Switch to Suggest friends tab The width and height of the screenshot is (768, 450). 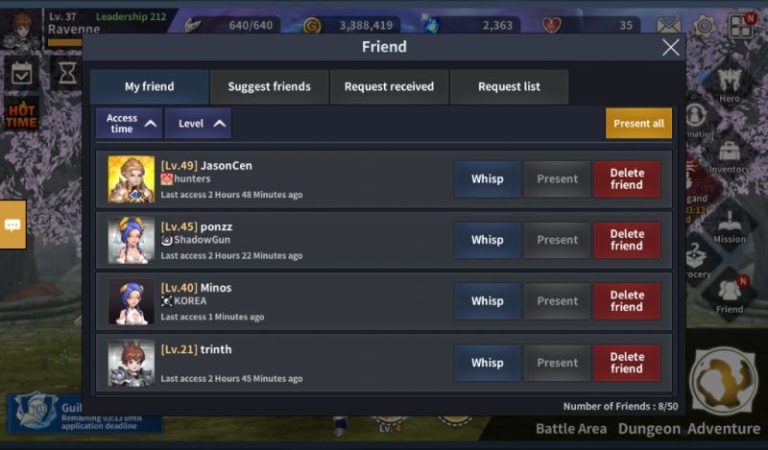269,87
